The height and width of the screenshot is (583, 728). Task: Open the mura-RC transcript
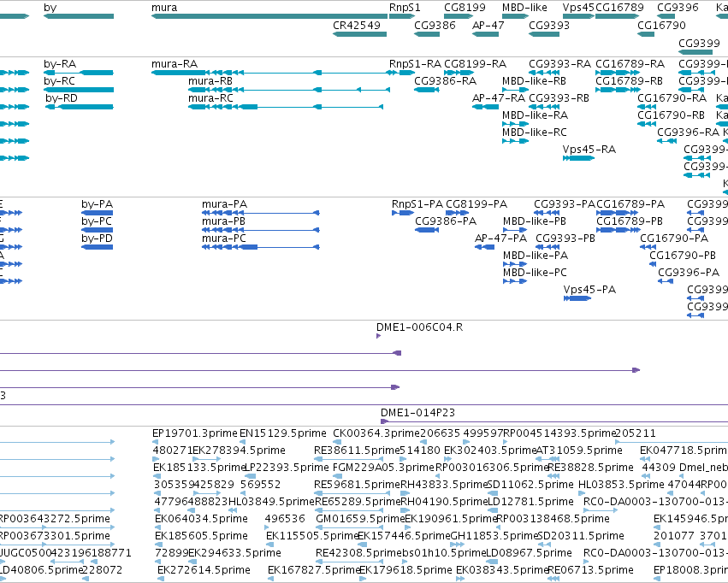286,107
